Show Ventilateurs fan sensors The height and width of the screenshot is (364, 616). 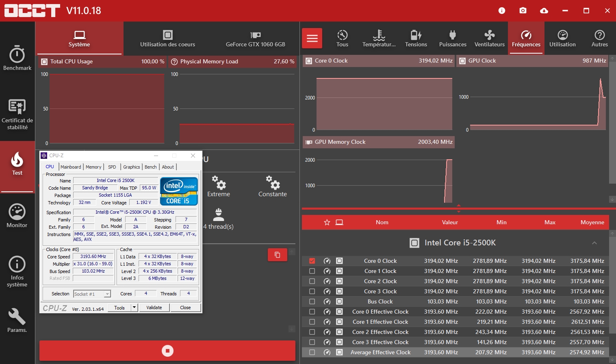(x=489, y=39)
